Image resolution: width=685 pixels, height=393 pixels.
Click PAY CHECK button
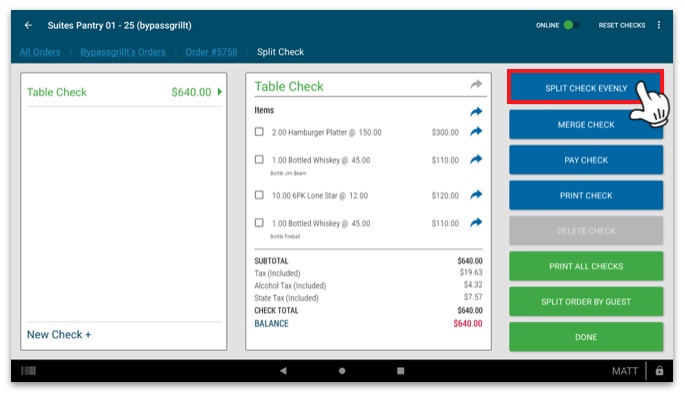click(x=586, y=160)
